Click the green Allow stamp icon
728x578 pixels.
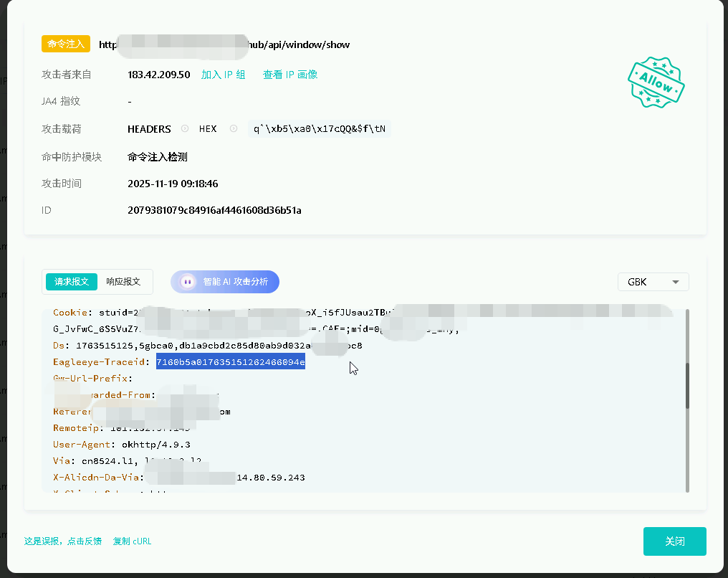coord(656,82)
